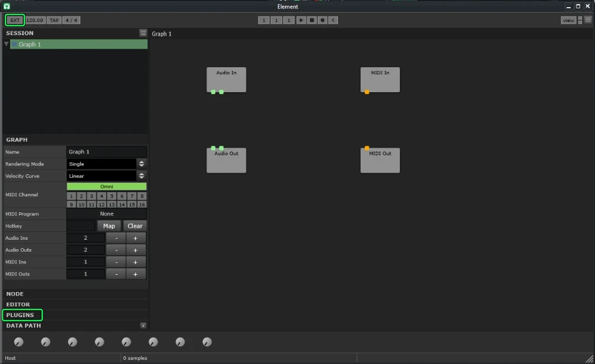Click the eighth macro knob

tap(207, 342)
